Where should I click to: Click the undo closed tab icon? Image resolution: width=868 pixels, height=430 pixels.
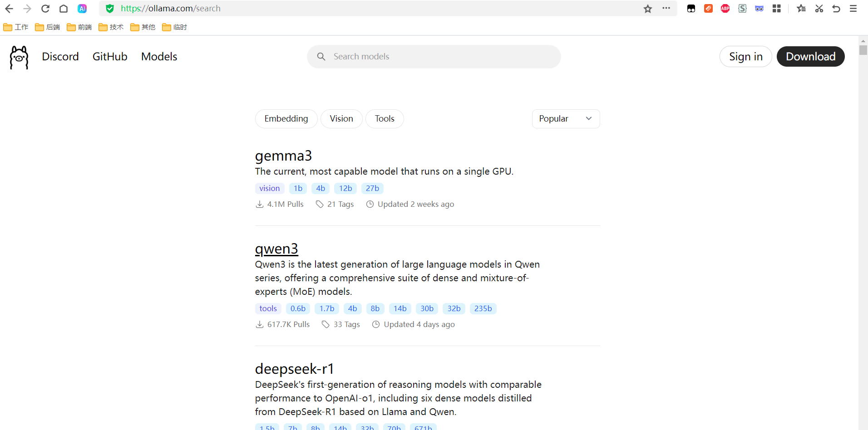[x=836, y=9]
